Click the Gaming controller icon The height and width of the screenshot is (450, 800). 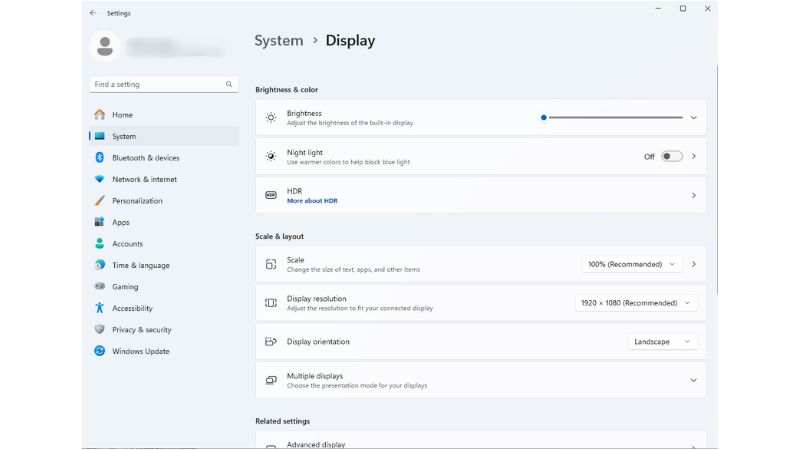click(x=99, y=287)
